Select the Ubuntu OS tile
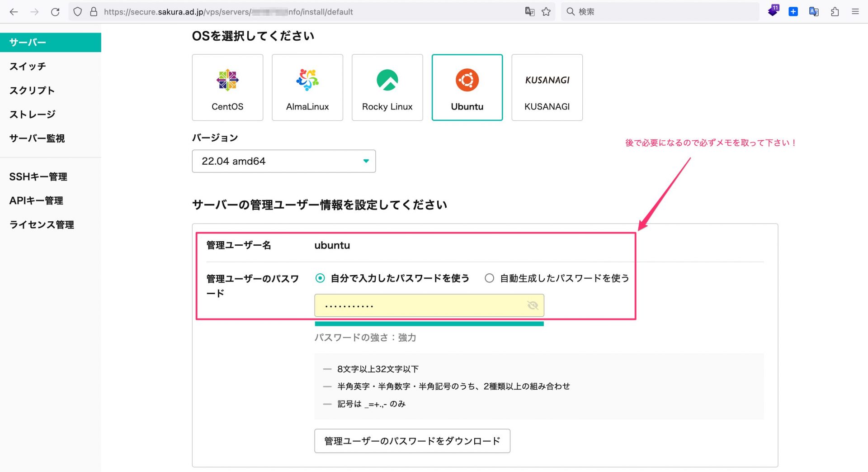 [x=467, y=87]
